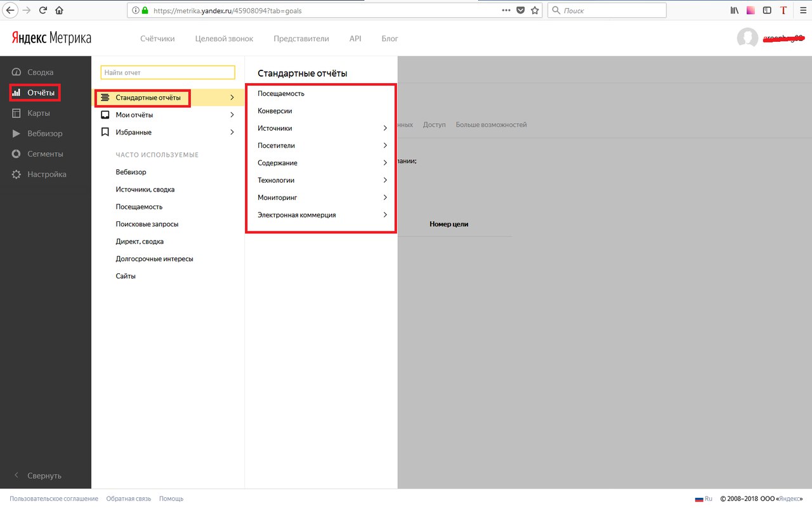Open Представители in top navigation
812x508 pixels.
click(x=301, y=39)
